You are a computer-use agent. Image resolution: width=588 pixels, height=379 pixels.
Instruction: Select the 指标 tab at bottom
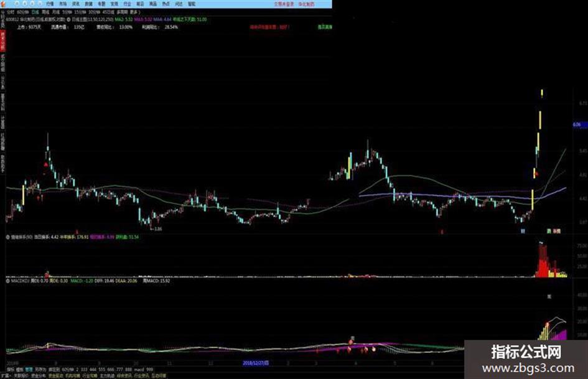coord(10,370)
